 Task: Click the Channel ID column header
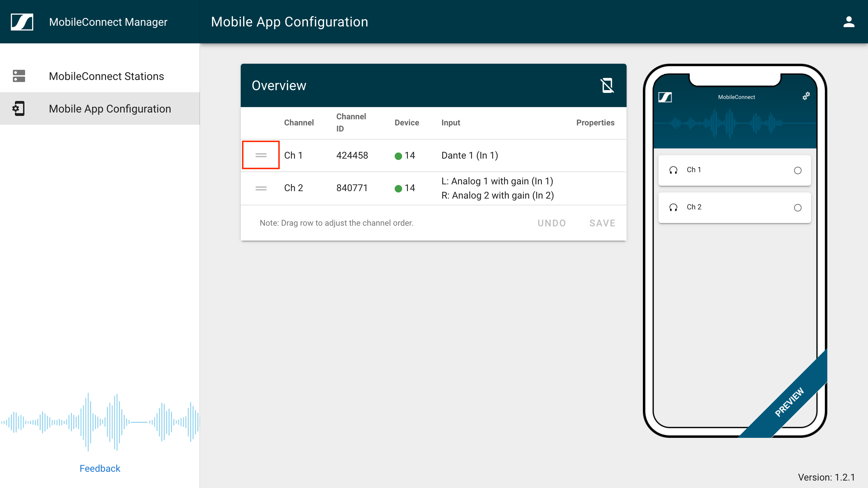351,123
